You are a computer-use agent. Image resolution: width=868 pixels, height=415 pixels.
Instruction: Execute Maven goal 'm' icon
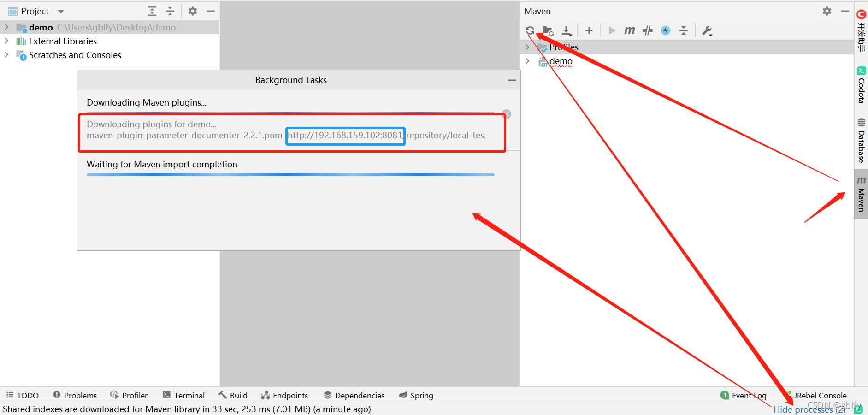click(x=629, y=30)
